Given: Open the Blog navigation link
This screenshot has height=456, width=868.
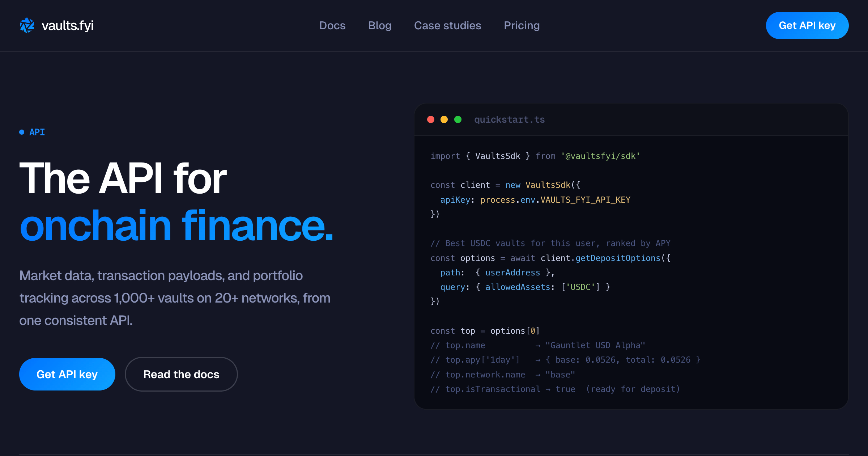Looking at the screenshot, I should tap(380, 25).
